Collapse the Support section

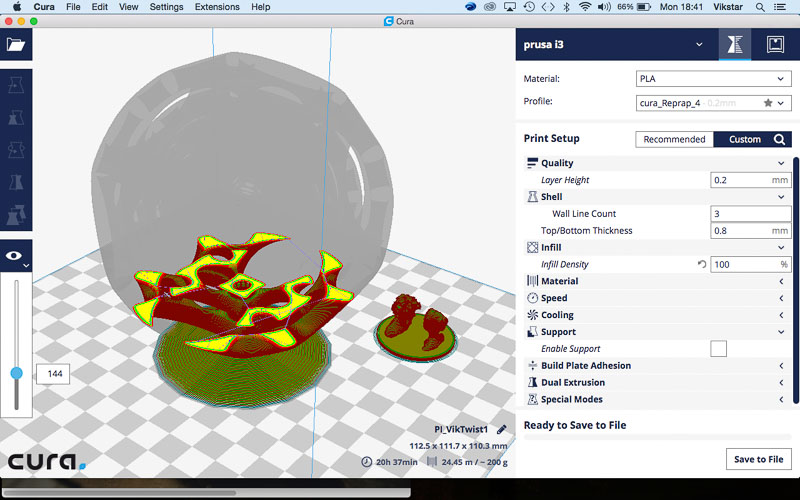[x=781, y=332]
